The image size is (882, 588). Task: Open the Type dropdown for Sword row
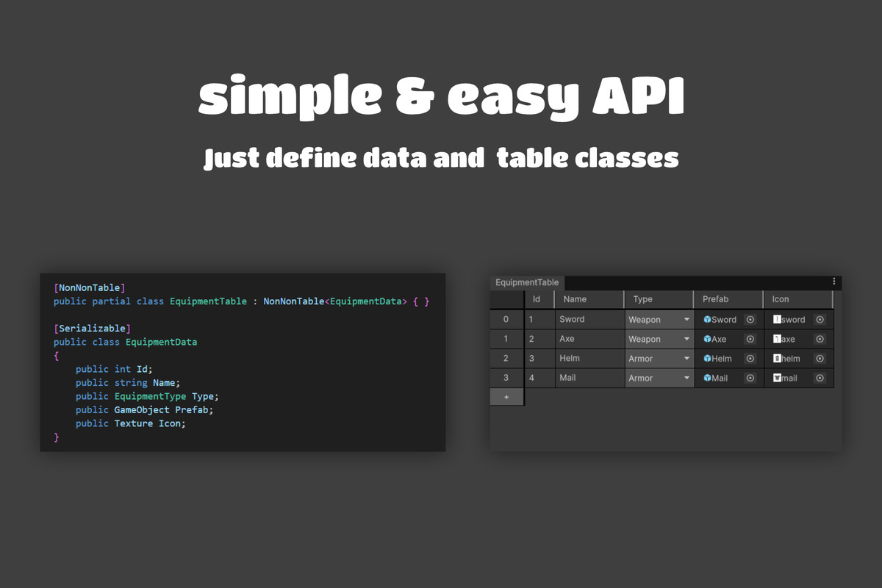659,320
